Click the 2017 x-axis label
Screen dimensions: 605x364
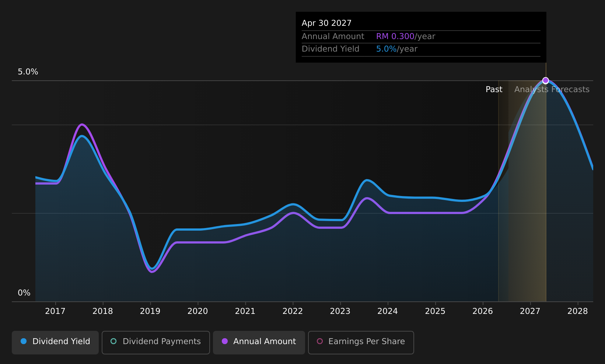pyautogui.click(x=55, y=311)
